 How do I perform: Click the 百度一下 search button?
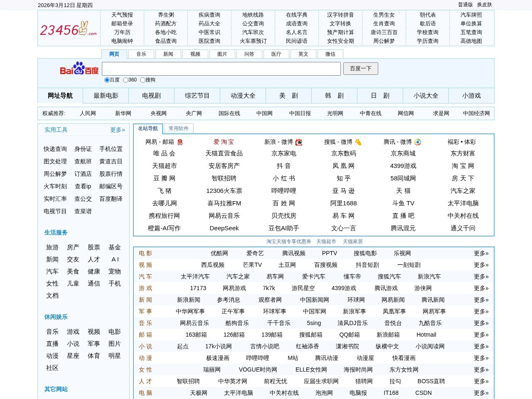[360, 69]
